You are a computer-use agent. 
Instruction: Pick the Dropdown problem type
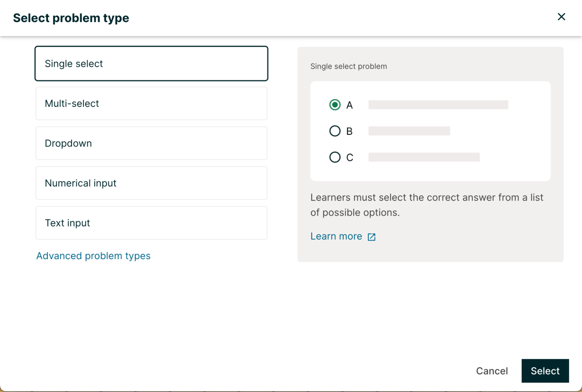click(151, 143)
